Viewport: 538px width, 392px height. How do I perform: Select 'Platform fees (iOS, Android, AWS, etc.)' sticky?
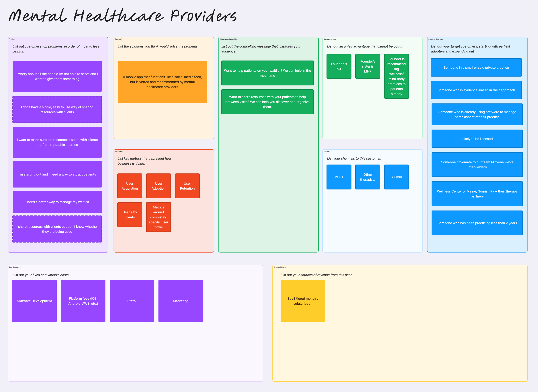tap(83, 301)
